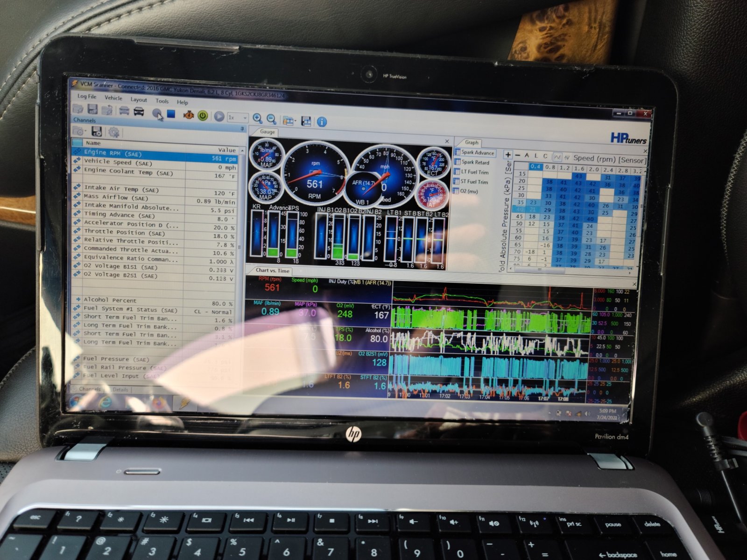Start logging with the round record button

click(157, 113)
